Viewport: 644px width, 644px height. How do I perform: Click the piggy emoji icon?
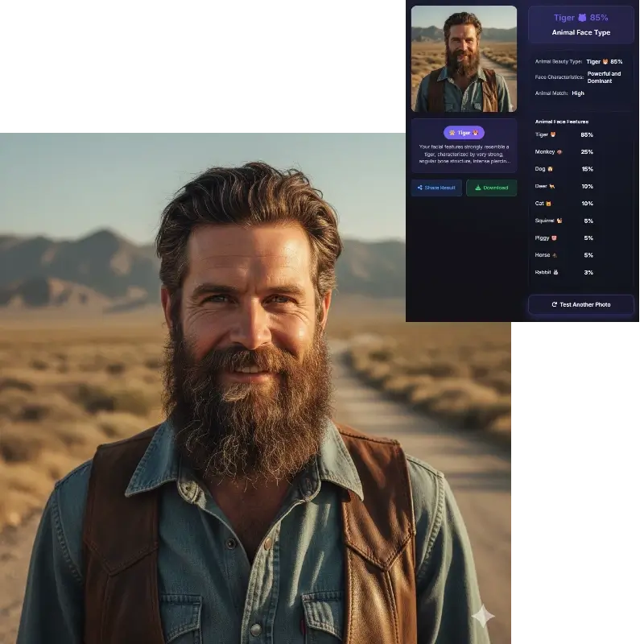point(554,238)
